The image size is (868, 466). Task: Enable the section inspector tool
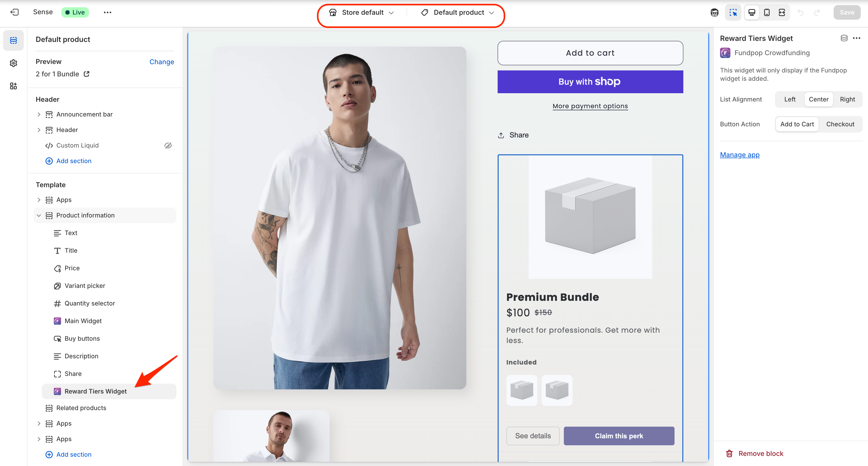point(733,12)
